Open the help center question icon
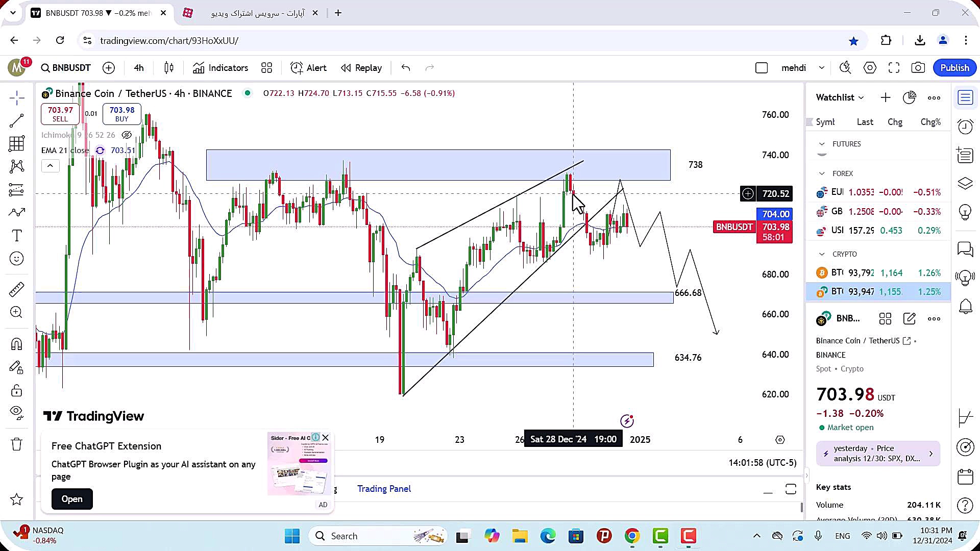 pyautogui.click(x=965, y=506)
